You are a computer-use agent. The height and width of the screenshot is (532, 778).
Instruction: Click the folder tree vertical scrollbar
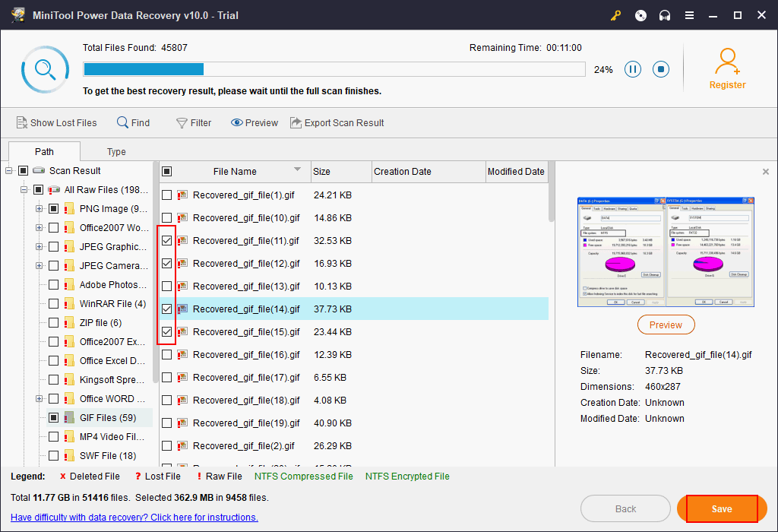point(156,271)
